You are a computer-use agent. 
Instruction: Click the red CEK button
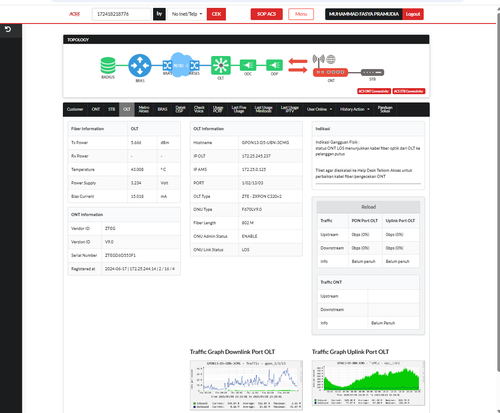coord(216,14)
